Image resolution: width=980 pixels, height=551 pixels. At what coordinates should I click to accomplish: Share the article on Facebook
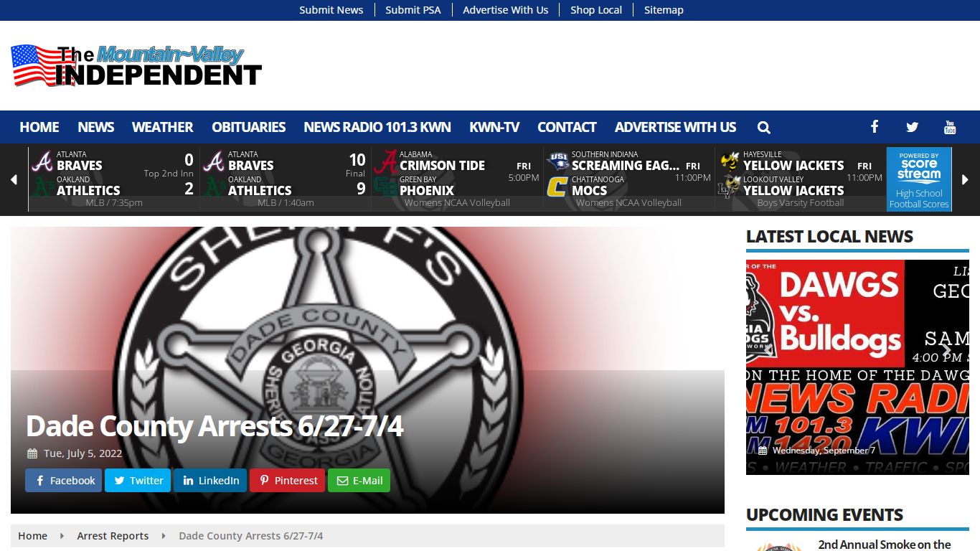click(x=65, y=481)
